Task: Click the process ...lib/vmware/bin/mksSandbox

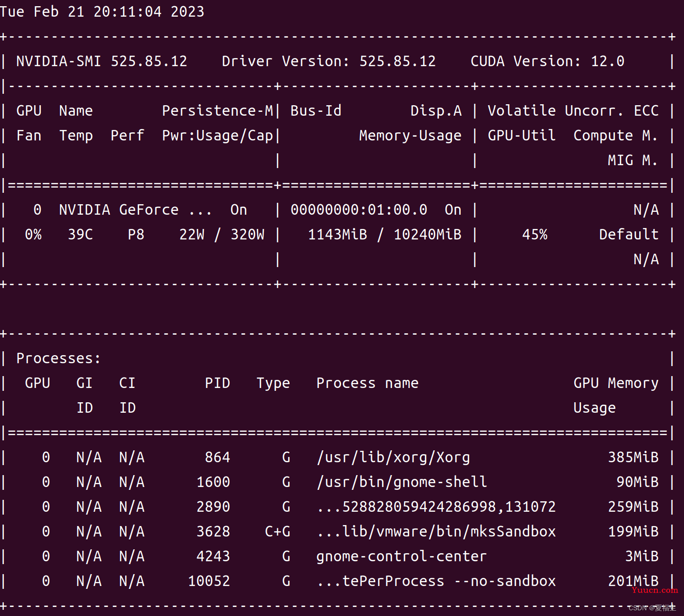Action: click(x=436, y=531)
